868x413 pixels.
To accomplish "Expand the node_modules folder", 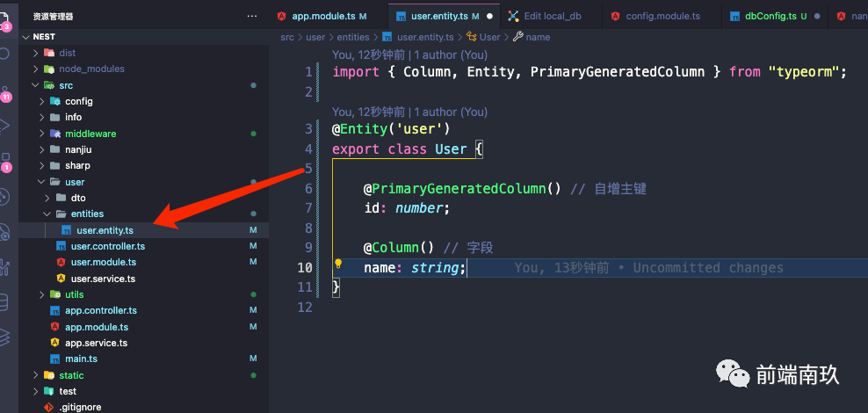I will click(91, 69).
